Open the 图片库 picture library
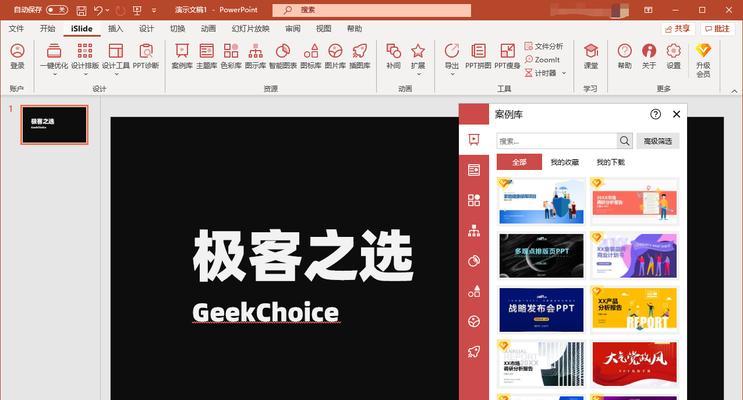The height and width of the screenshot is (400, 743). 335,56
